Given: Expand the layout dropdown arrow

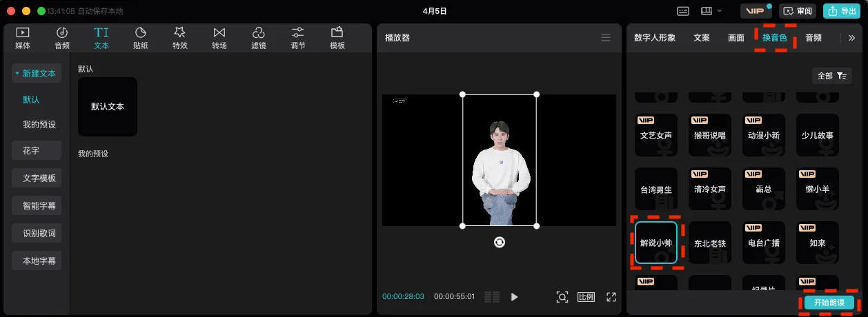Looking at the screenshot, I should click(x=720, y=11).
